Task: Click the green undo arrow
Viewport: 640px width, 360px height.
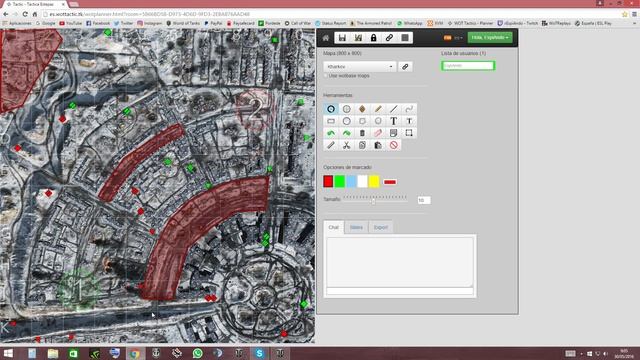Action: point(331,133)
